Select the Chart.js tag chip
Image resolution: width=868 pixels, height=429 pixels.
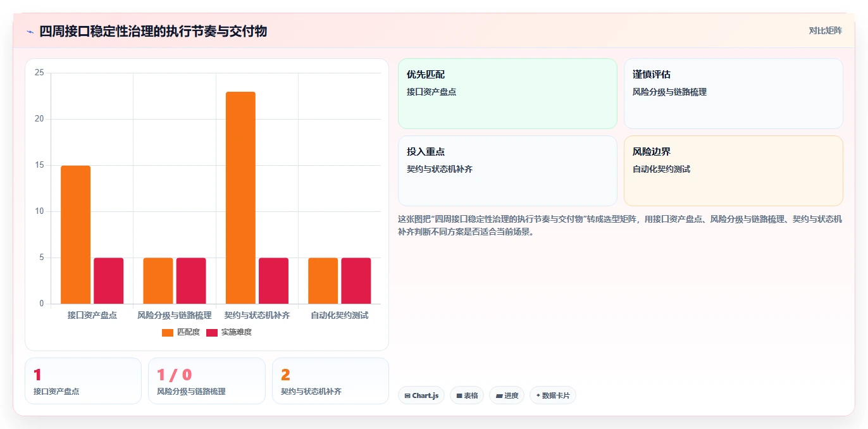(421, 395)
